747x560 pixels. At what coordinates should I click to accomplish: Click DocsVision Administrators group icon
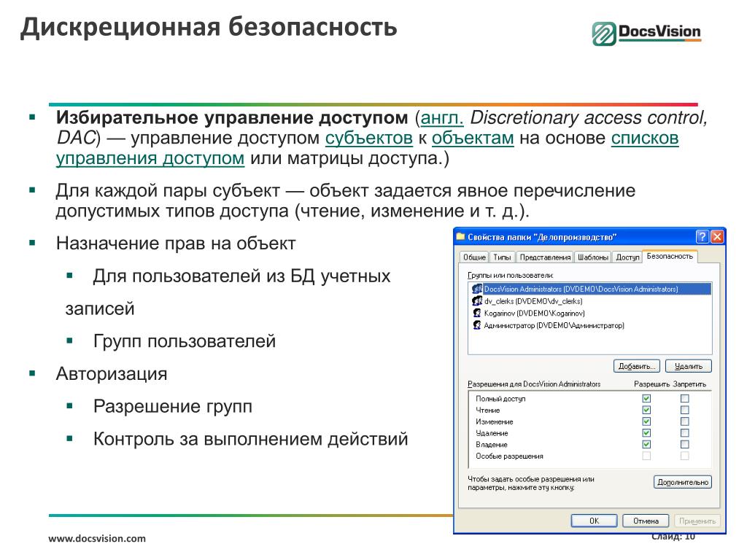[x=477, y=289]
